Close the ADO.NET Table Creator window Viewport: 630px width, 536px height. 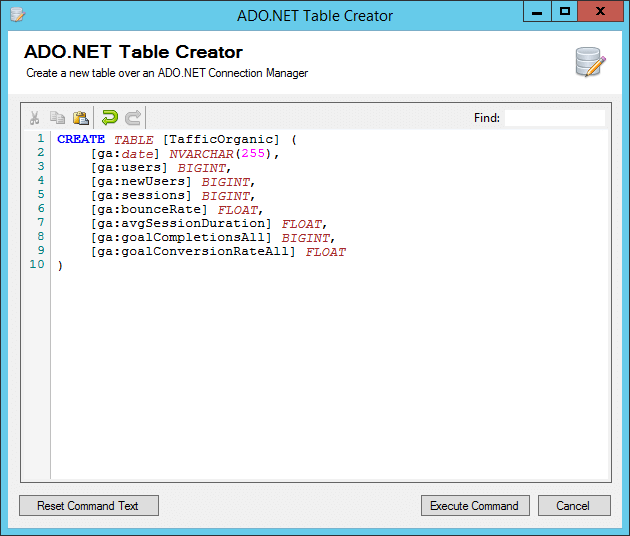pyautogui.click(x=601, y=12)
